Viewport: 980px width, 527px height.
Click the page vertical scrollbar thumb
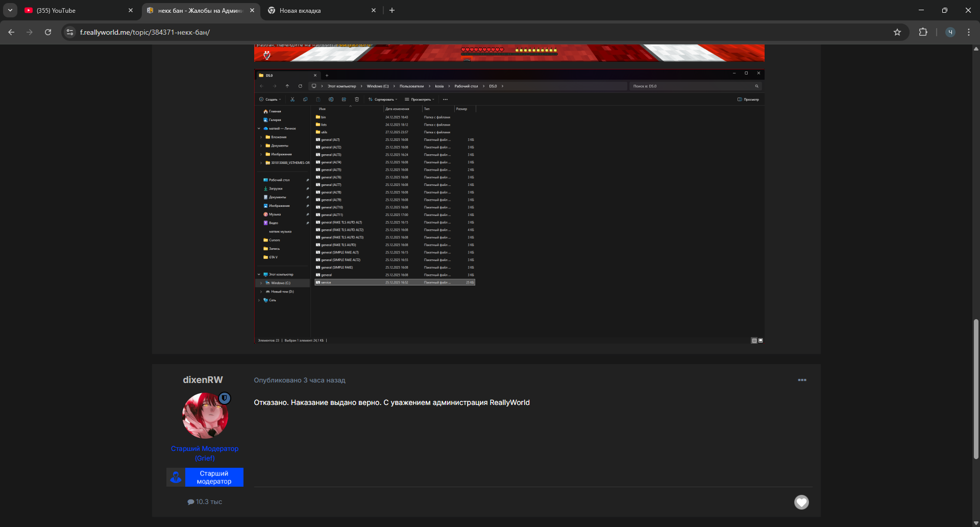click(x=976, y=388)
